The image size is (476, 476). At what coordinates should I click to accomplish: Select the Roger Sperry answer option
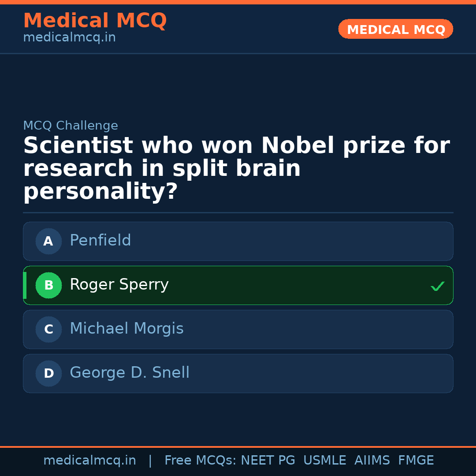pos(238,285)
